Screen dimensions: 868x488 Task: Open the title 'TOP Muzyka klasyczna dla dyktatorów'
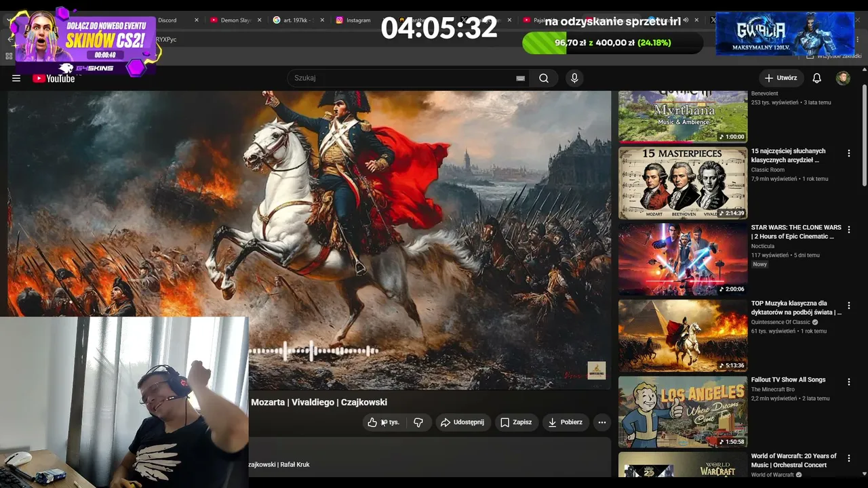(796, 308)
